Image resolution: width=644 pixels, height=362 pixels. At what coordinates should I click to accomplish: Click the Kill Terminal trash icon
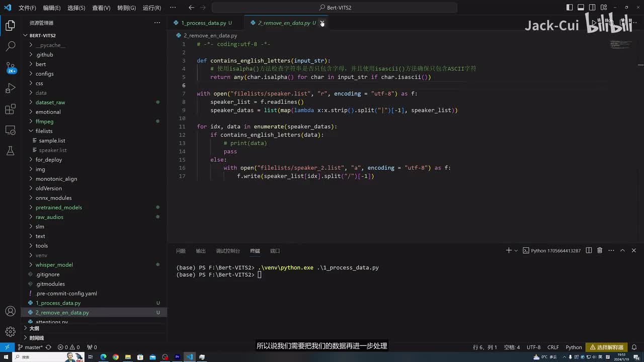point(599,250)
